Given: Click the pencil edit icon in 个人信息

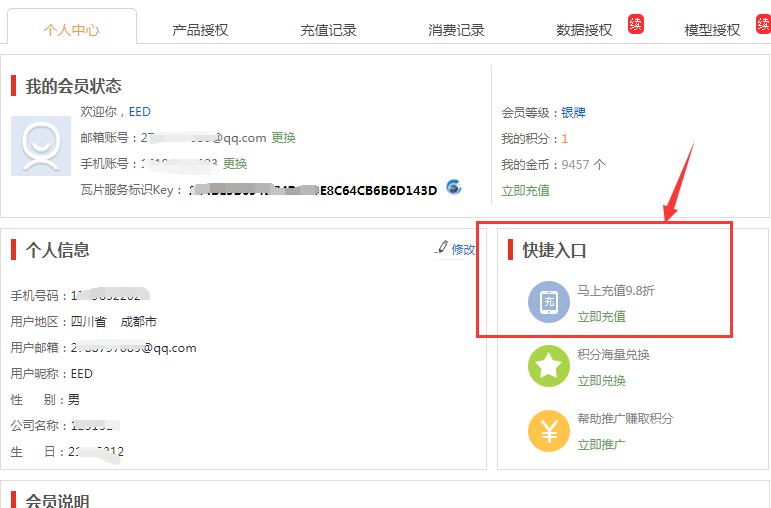Looking at the screenshot, I should 442,248.
